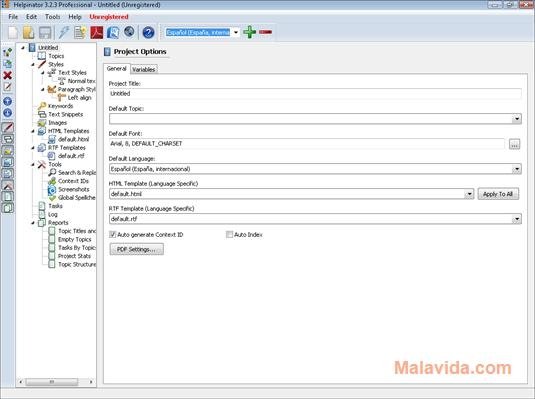Screen dimensions: 535x399
Task: Open the Edit menu
Action: (31, 17)
